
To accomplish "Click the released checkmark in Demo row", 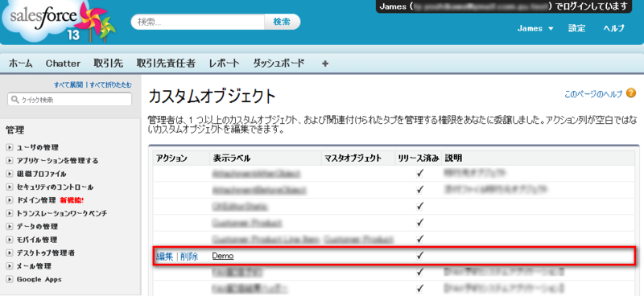I will pyautogui.click(x=419, y=255).
